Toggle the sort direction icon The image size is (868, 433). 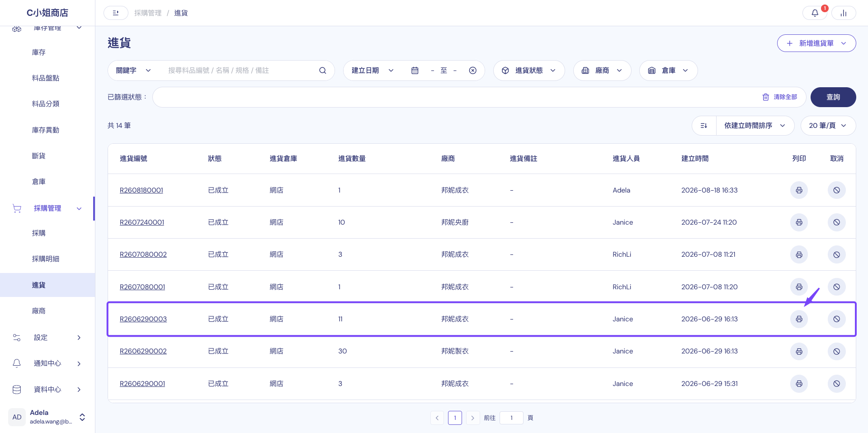(x=704, y=126)
